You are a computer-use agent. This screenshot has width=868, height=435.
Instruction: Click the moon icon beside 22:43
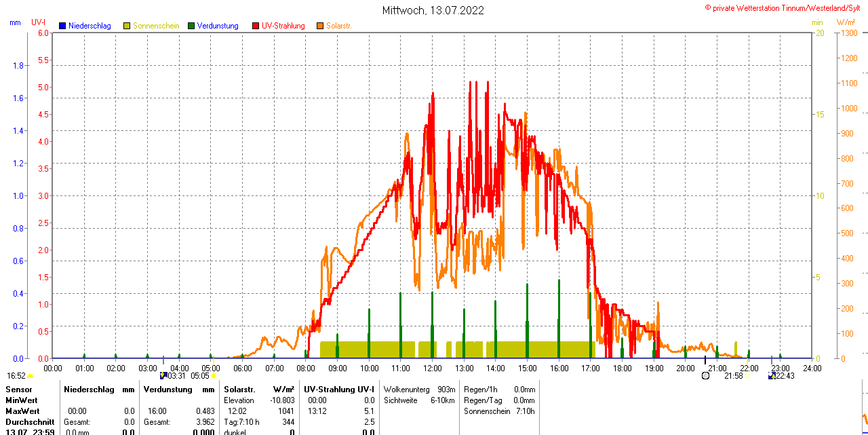(x=772, y=375)
